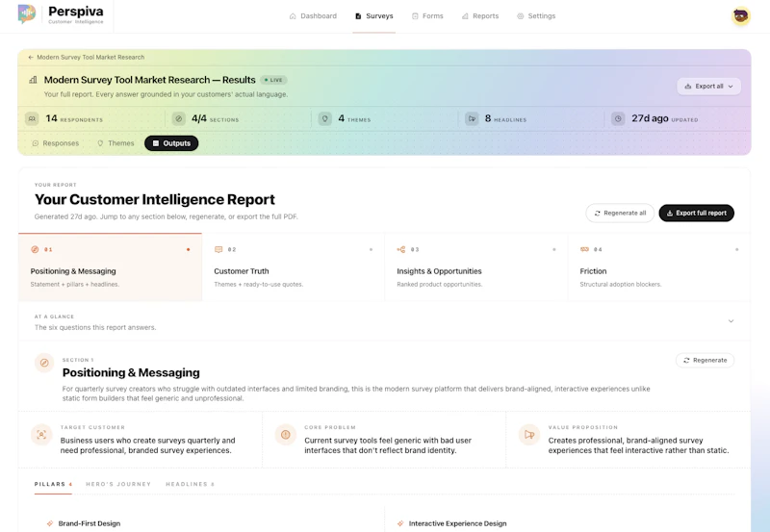Switch to the Headlines sub-tab

pyautogui.click(x=190, y=485)
